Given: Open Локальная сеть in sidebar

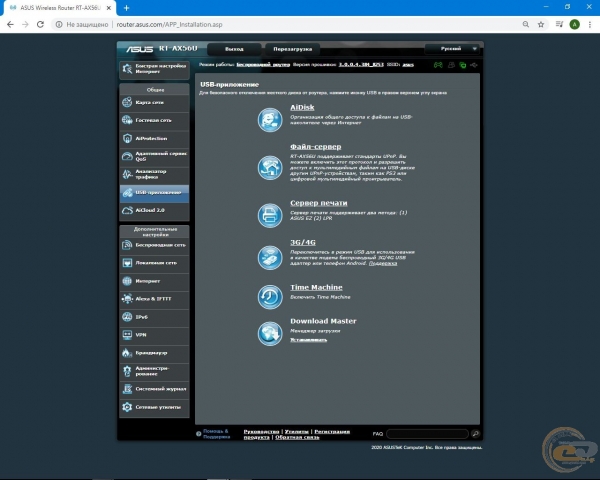Looking at the screenshot, I should 154,263.
